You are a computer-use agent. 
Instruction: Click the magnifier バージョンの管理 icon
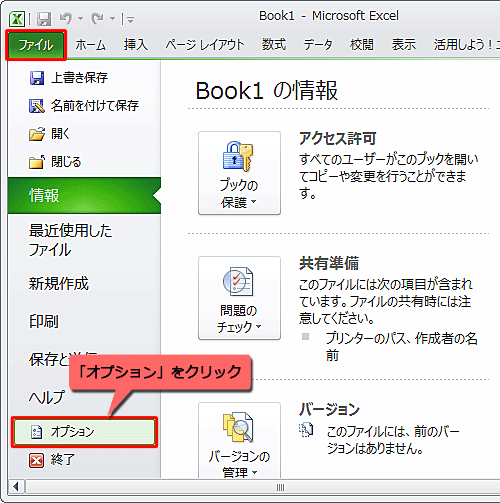click(238, 427)
